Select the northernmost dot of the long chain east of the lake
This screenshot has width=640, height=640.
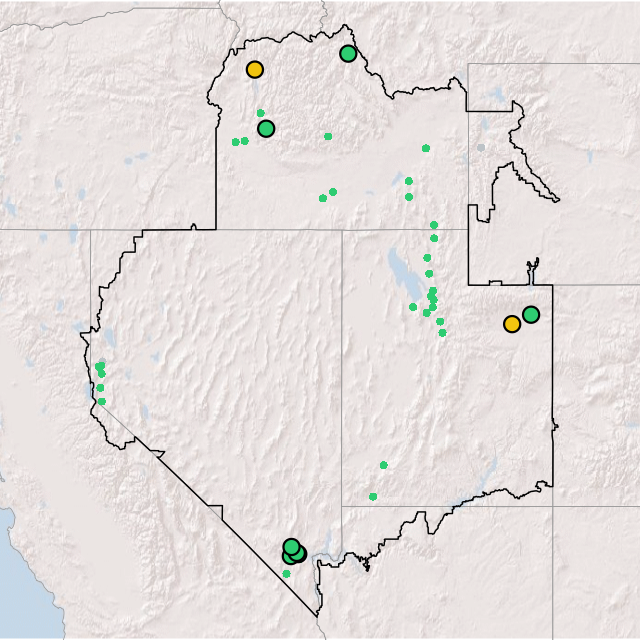click(433, 225)
